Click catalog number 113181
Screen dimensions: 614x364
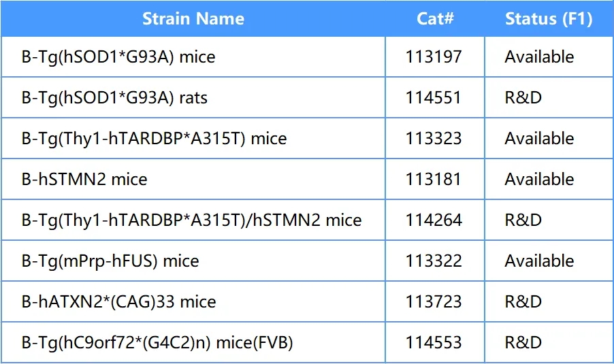(434, 180)
